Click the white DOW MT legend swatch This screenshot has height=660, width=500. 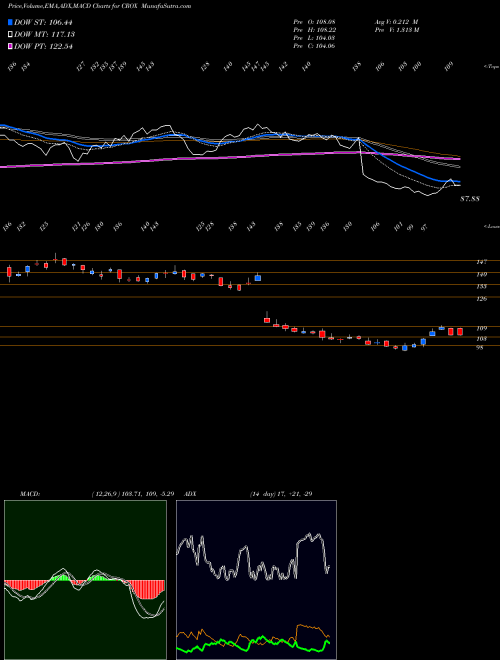pyautogui.click(x=10, y=34)
